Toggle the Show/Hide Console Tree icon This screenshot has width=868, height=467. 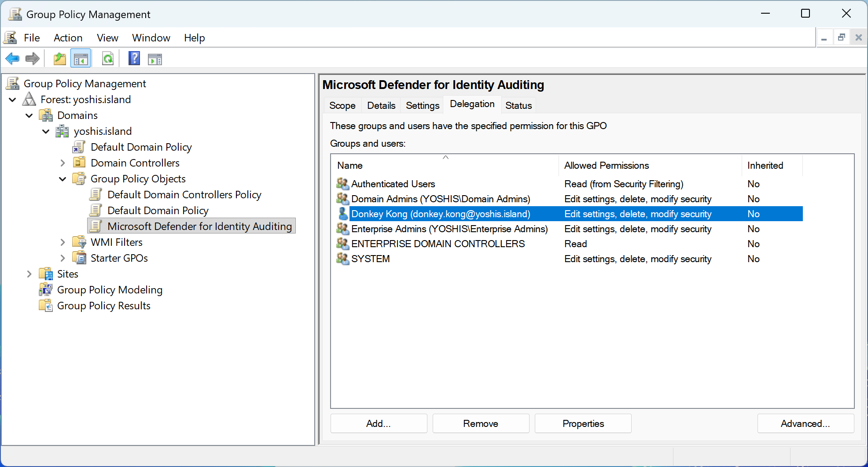point(81,59)
